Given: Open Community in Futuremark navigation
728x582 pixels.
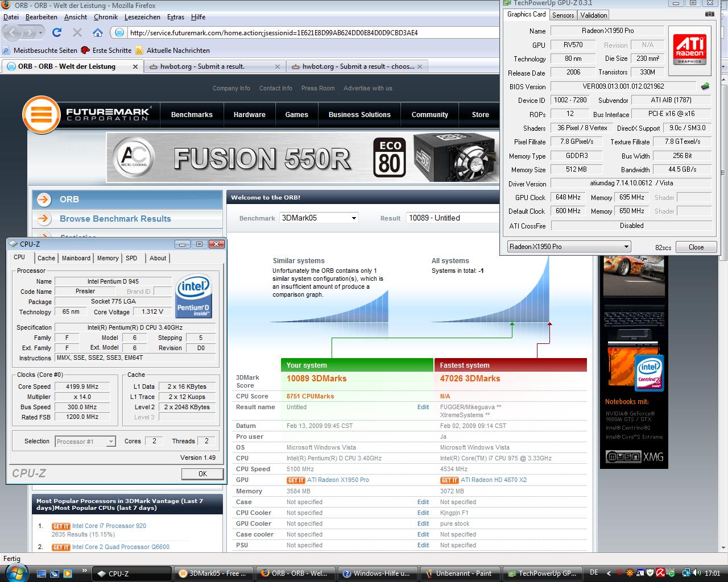Looking at the screenshot, I should pos(430,115).
